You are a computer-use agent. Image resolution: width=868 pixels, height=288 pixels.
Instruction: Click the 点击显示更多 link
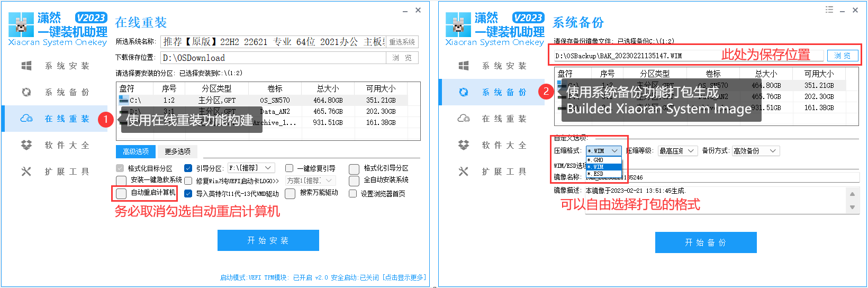[404, 277]
